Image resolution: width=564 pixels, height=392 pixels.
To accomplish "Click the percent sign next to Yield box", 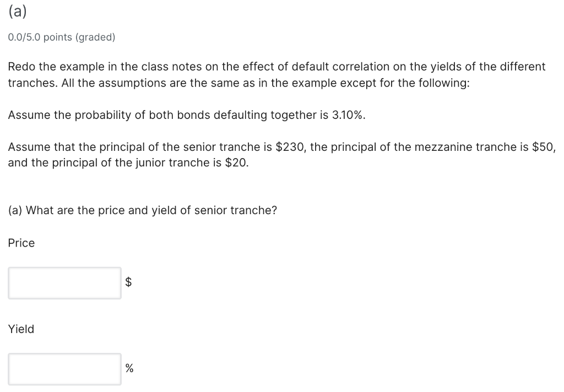I will 129,368.
